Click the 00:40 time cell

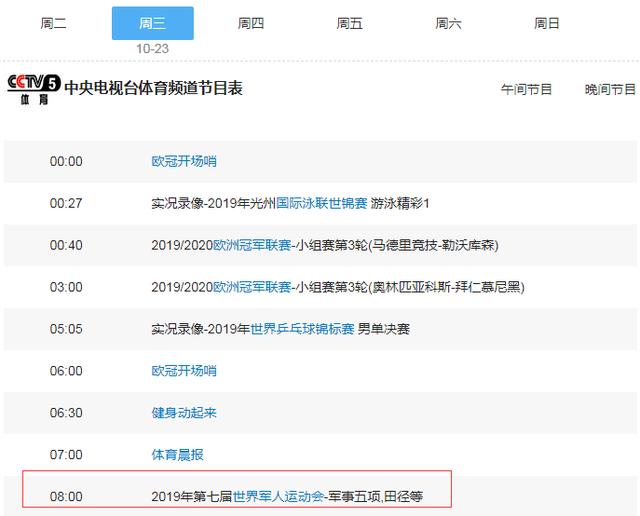[66, 245]
